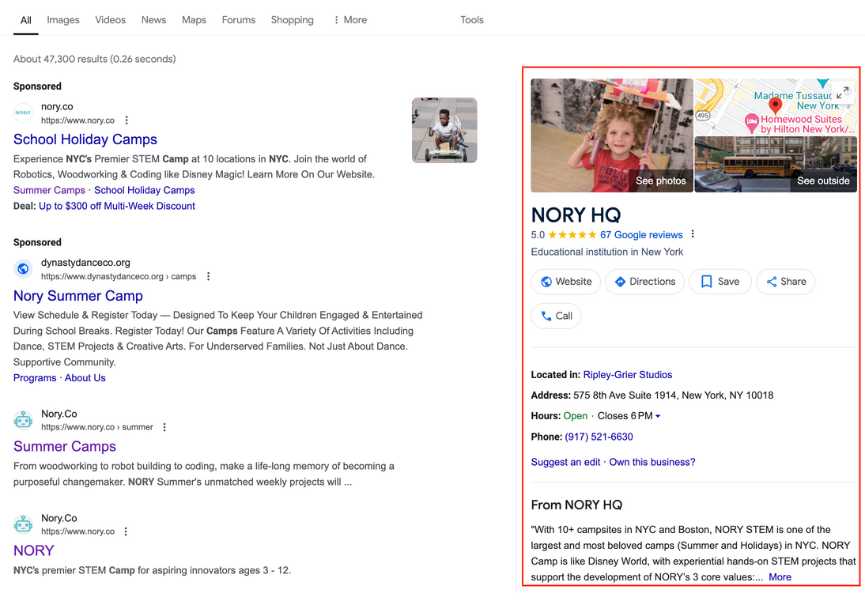This screenshot has height=600, width=865.
Task: Open map thumbnail near Madame Tussauds
Action: tap(776, 108)
